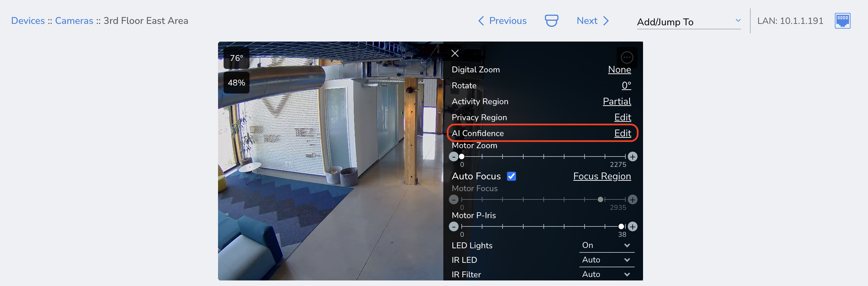Decrease Motor Focus with the minus button

pos(454,200)
